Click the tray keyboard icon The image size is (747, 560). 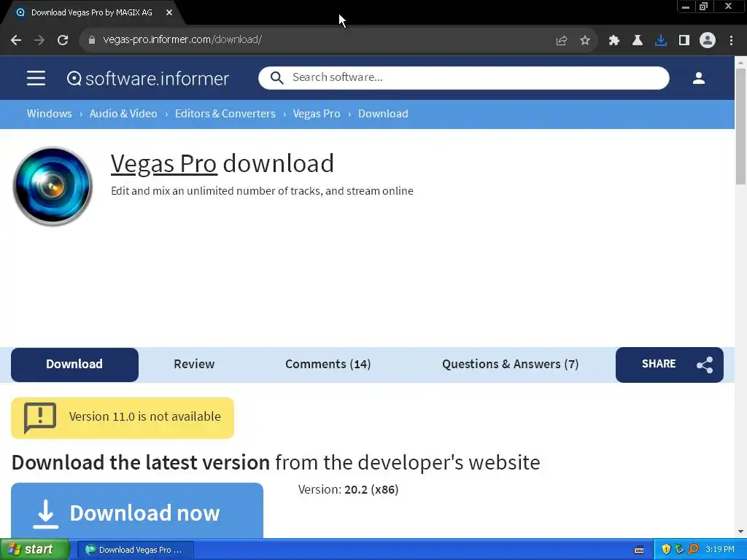pyautogui.click(x=639, y=550)
